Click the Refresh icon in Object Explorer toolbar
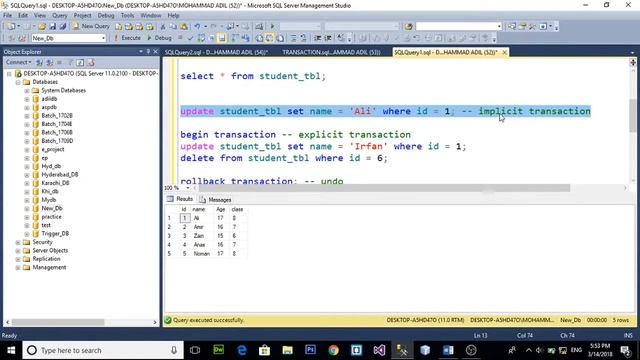 pos(80,62)
